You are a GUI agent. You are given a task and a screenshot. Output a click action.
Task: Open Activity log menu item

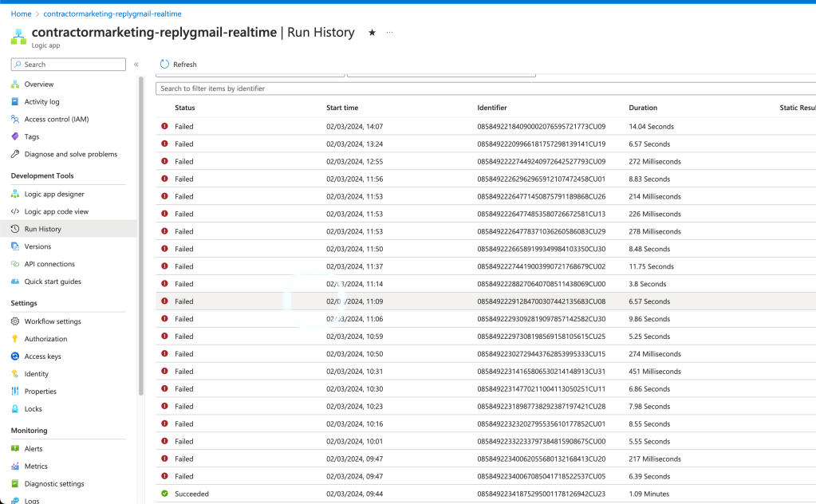tap(41, 102)
